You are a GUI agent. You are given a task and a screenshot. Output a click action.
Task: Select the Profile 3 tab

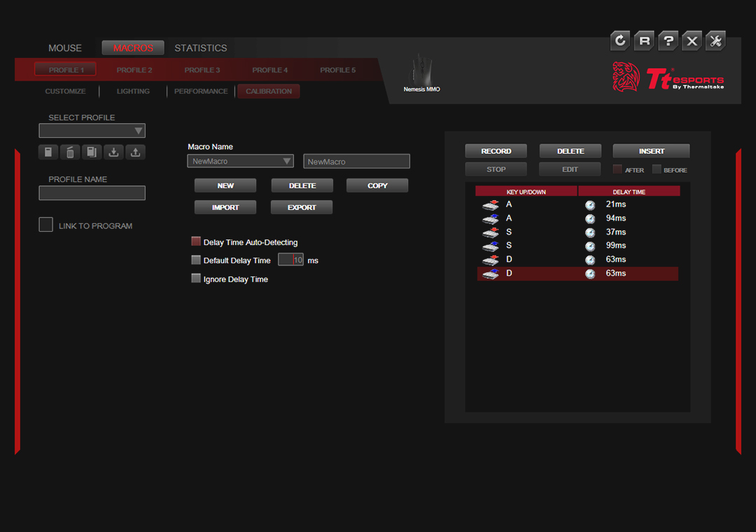202,70
